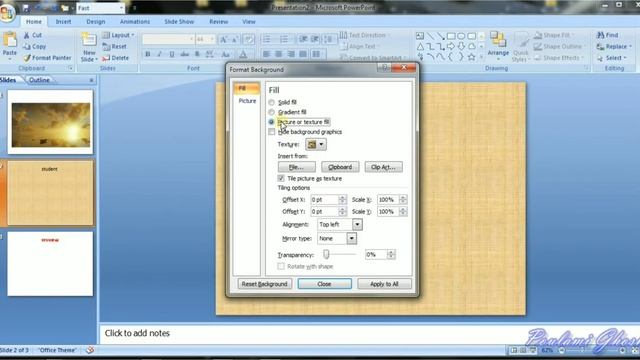Click the Clipboard button in Insert from
This screenshot has height=360, width=640.
(x=340, y=167)
